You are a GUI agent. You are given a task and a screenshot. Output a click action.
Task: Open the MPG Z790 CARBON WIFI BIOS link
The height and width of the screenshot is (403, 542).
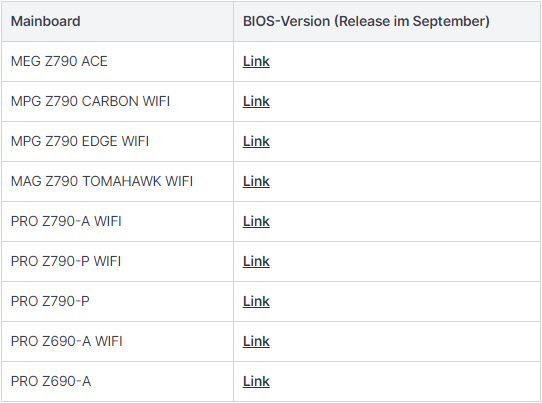(x=256, y=102)
